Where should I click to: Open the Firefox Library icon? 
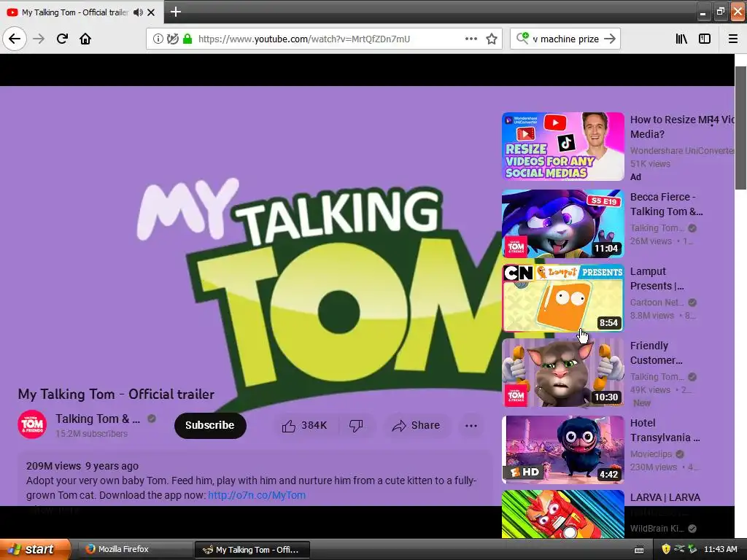681,39
